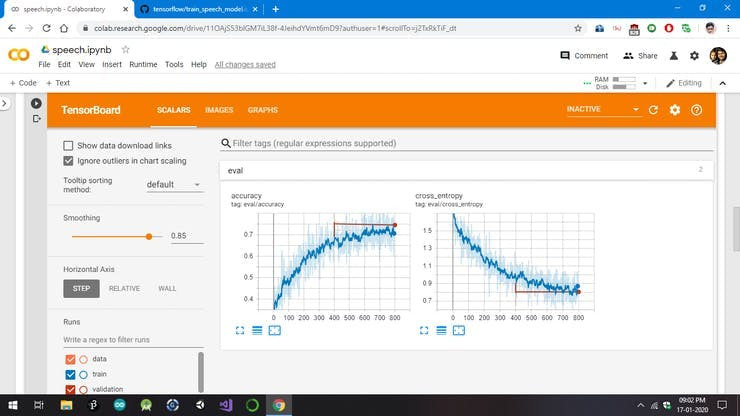
Task: Click the Smoothing slider handle
Action: tap(149, 237)
